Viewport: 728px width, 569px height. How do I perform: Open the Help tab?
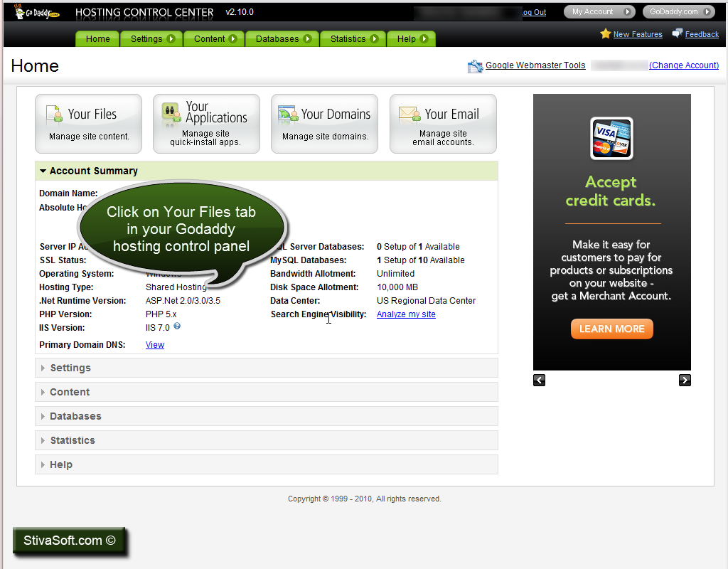412,39
